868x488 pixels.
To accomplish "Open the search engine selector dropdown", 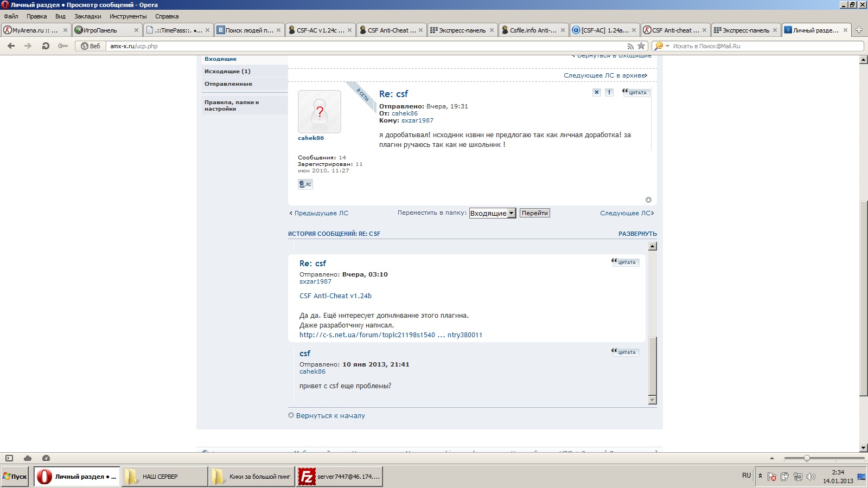I will (662, 46).
